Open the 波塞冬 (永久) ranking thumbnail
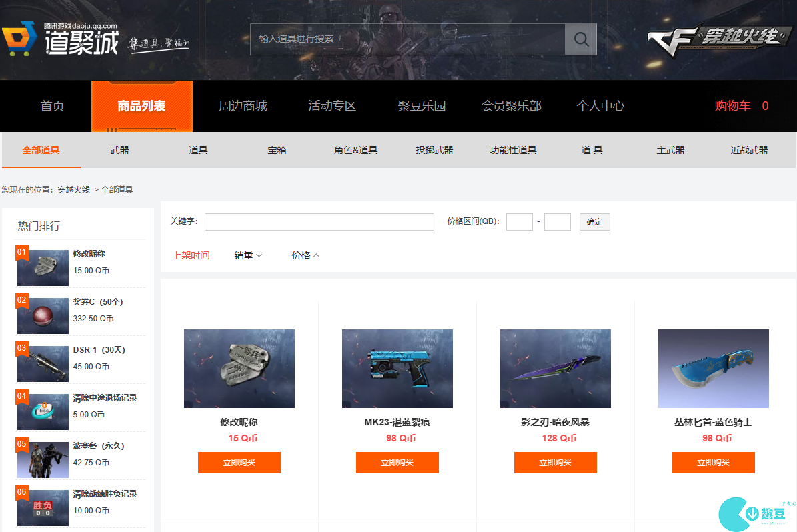797x532 pixels. 43,460
